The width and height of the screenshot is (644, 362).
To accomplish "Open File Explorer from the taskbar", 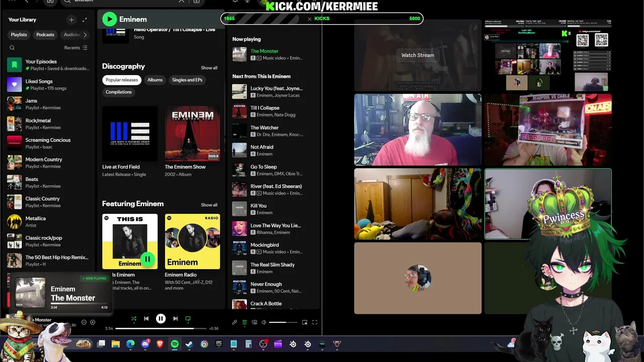I will (116, 344).
